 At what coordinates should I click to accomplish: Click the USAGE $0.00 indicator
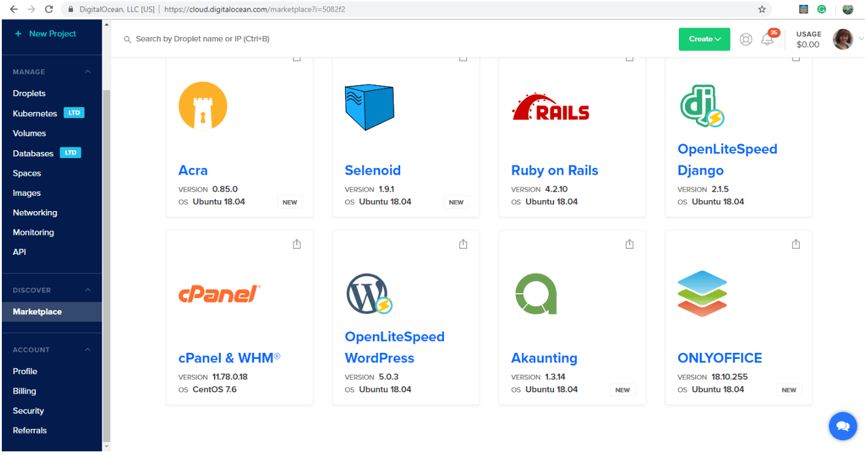point(808,40)
